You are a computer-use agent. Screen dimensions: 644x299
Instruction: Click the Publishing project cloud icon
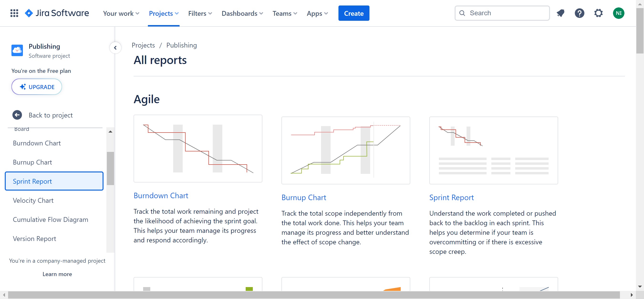tap(17, 50)
